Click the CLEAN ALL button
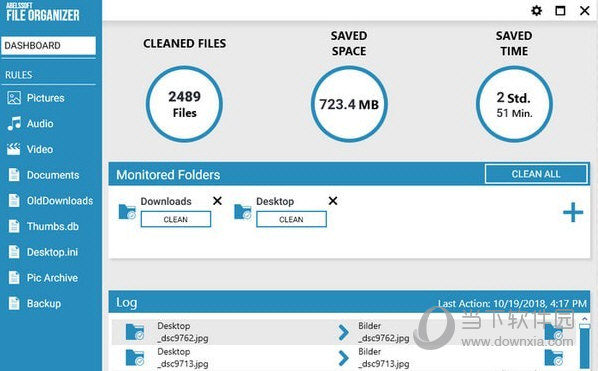The height and width of the screenshot is (371, 598). click(536, 174)
